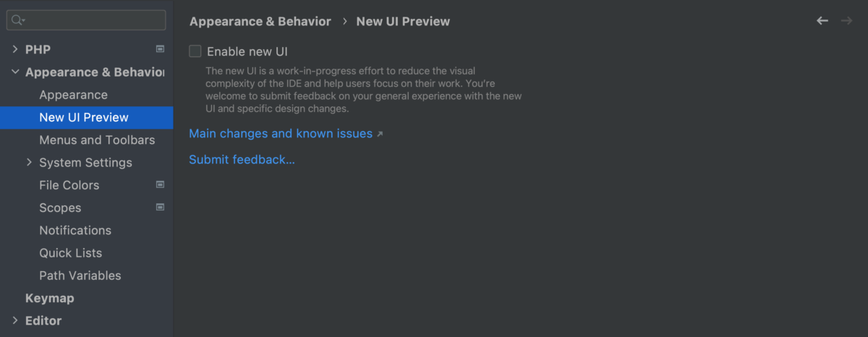Click the project-level icon beside File Colors
Image resolution: width=868 pixels, height=337 pixels.
(x=161, y=185)
